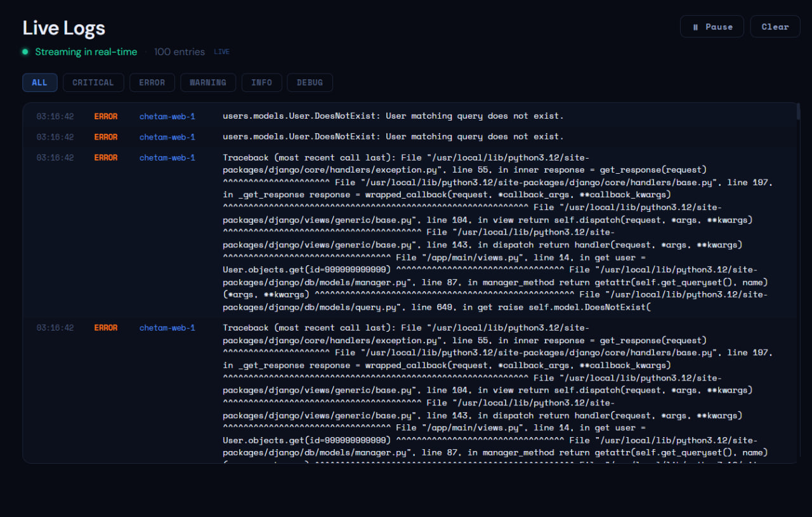Screen dimensions: 812x517
Task: Click chetam-web-1 source of second log row
Action: [x=167, y=137]
